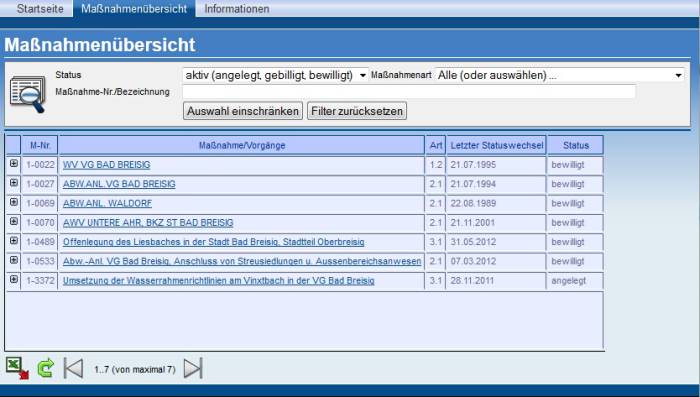
Task: Select cell 1-0027
Action: 40,184
